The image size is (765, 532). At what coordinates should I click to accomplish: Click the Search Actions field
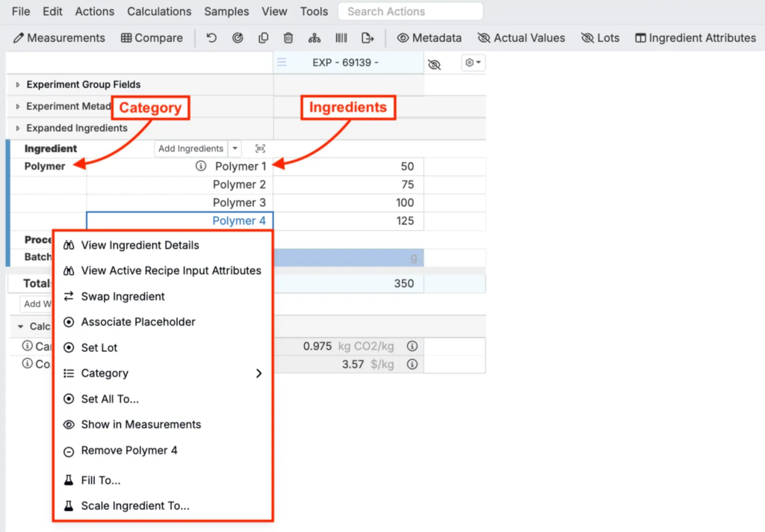click(x=410, y=11)
